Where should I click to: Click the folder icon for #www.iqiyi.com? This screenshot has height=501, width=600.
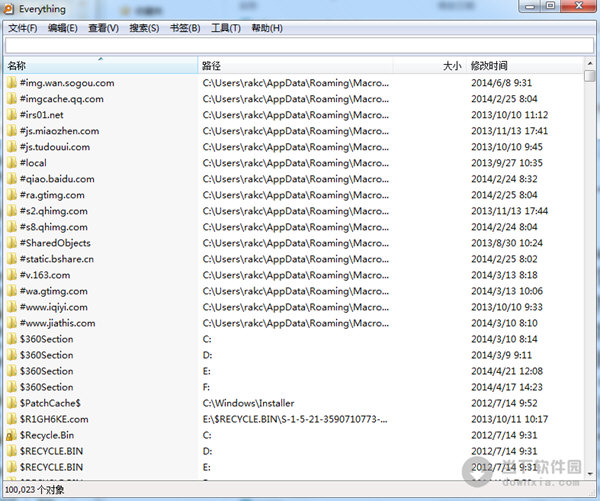coord(12,307)
